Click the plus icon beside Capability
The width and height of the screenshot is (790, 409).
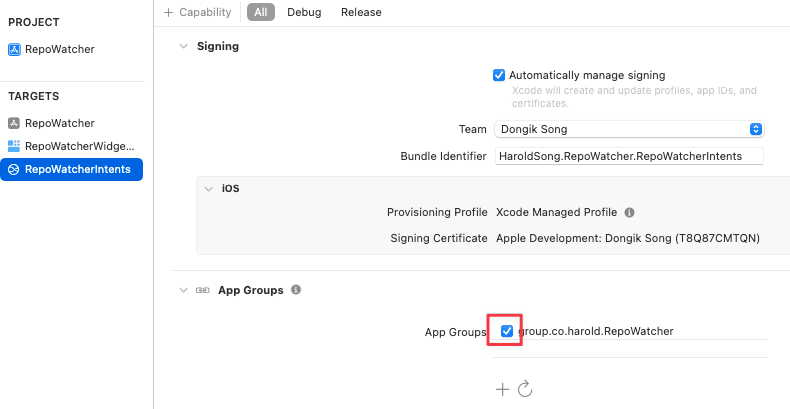(168, 13)
